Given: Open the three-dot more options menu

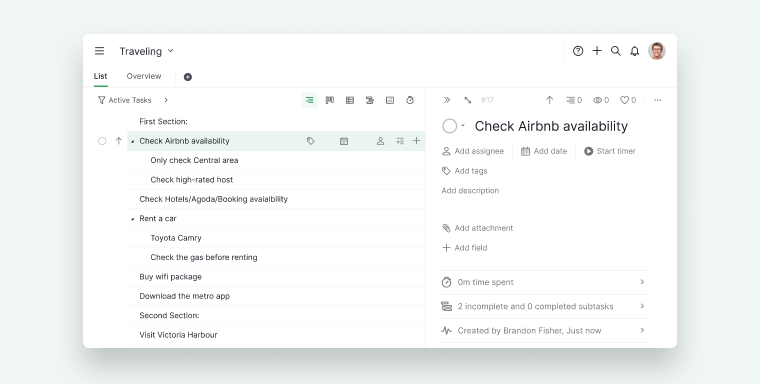Looking at the screenshot, I should pos(658,100).
